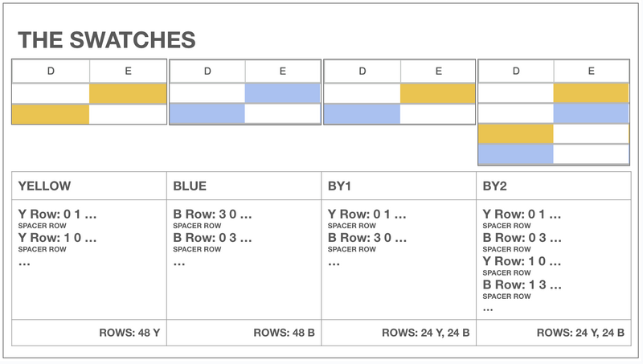The image size is (643, 364).
Task: Select the bottom blue D cell in fourth swatch
Action: point(516,154)
